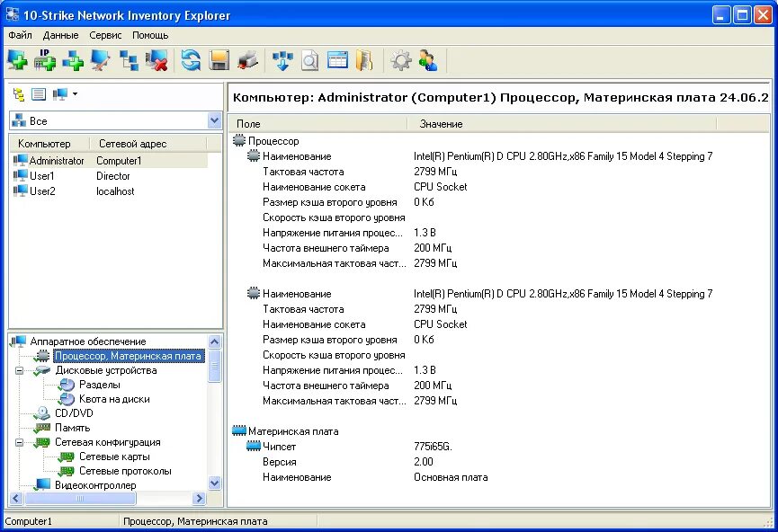This screenshot has width=778, height=532.
Task: Collapse the 'Дисковые устройства' node
Action: pyautogui.click(x=20, y=370)
